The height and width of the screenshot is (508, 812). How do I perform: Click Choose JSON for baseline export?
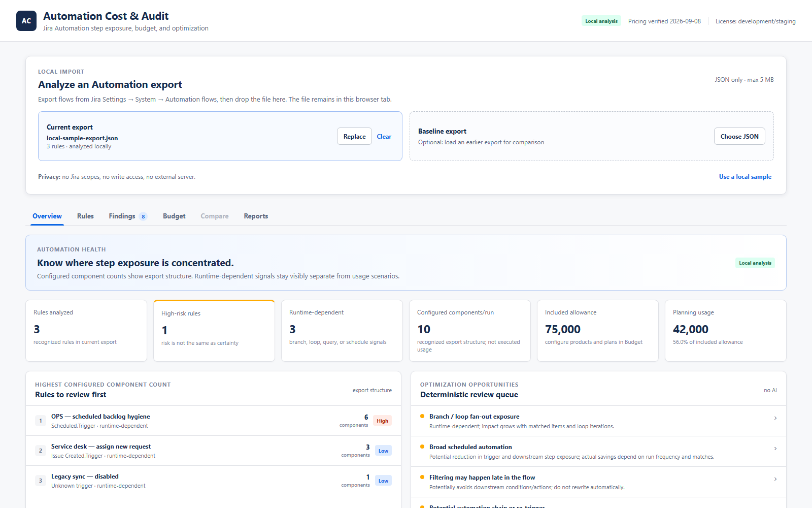click(739, 136)
